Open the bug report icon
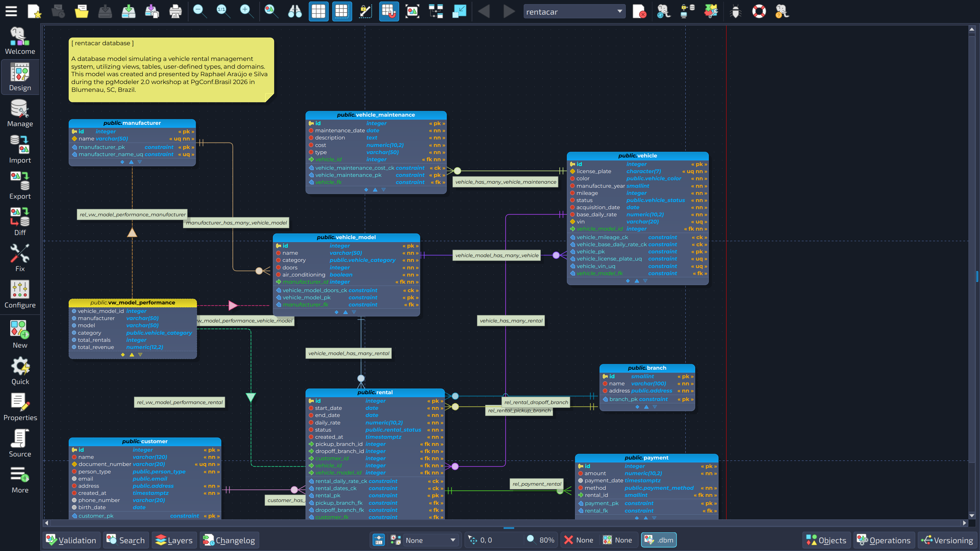Viewport: 980px width, 551px height. 735,12
